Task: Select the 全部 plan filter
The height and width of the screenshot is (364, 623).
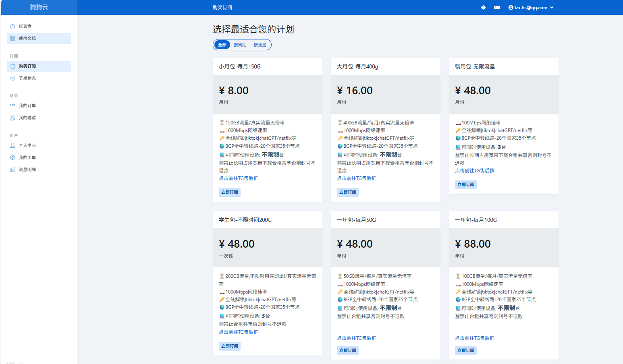Action: pyautogui.click(x=222, y=45)
